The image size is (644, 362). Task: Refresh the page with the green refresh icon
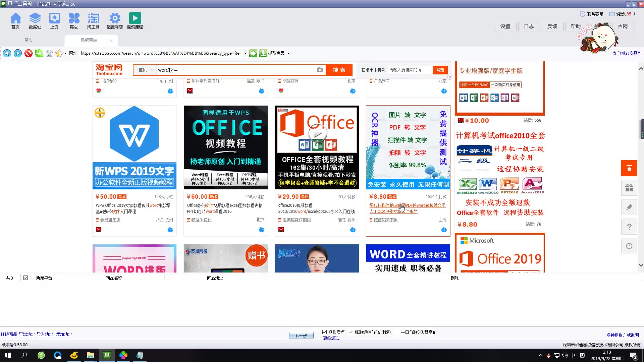pyautogui.click(x=39, y=53)
